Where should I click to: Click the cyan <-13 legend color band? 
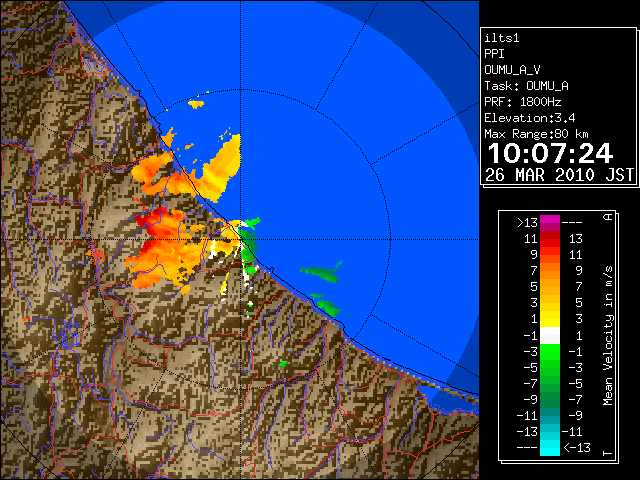pyautogui.click(x=550, y=448)
